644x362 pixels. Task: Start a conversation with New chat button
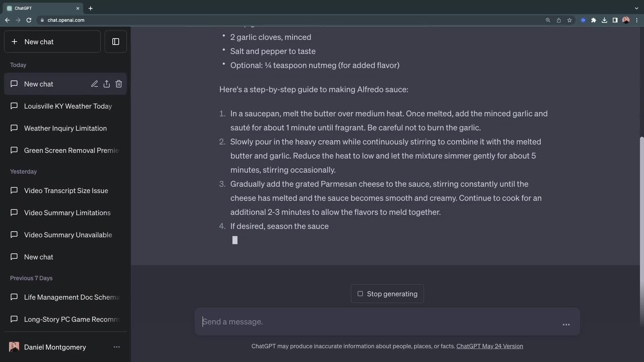pos(52,42)
